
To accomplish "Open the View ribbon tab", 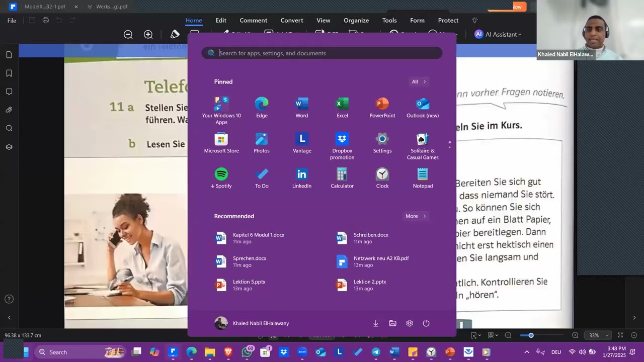I will click(x=324, y=21).
